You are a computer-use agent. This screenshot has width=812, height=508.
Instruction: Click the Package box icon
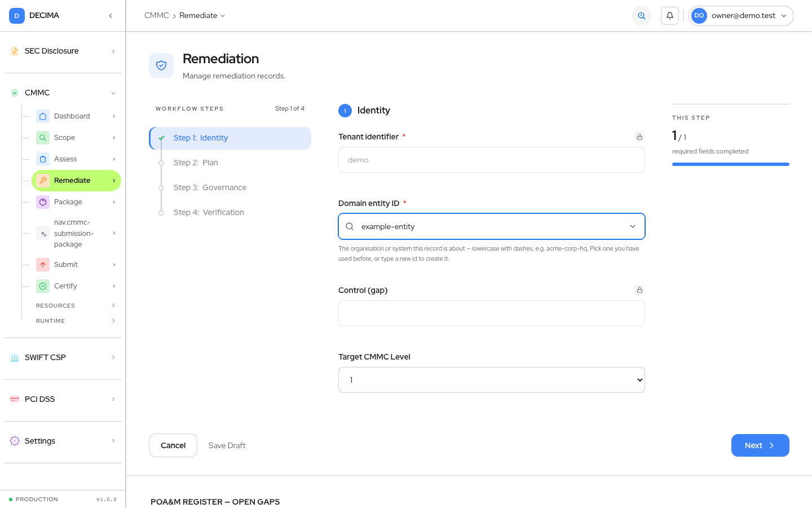[43, 202]
